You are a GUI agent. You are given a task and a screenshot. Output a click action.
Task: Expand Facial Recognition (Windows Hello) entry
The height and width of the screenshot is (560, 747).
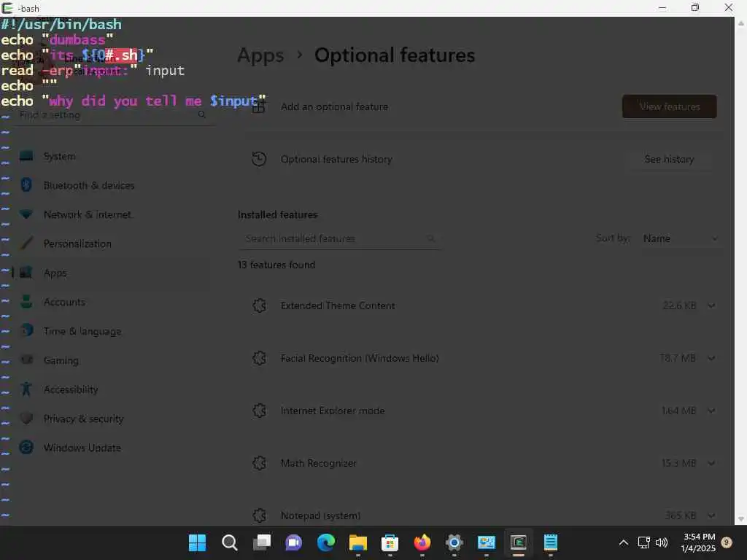coord(711,358)
